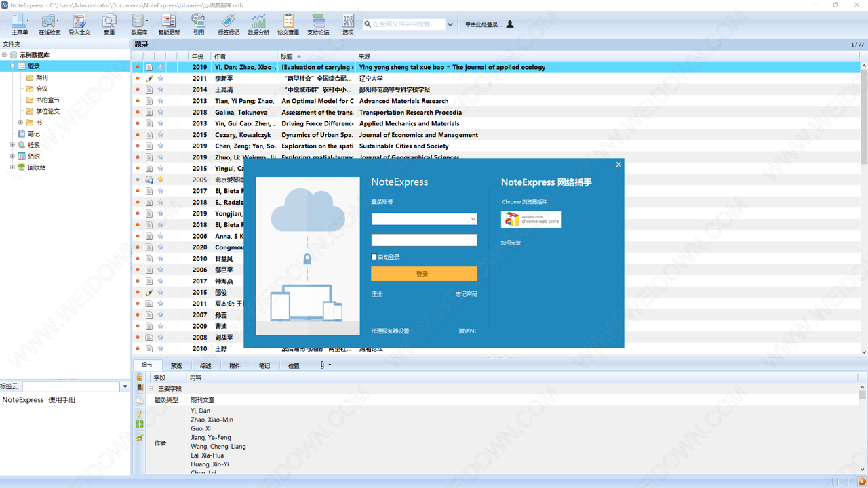The width and height of the screenshot is (868, 488).
Task: Click the chart icon at bottom of details sidebar
Action: [140, 437]
